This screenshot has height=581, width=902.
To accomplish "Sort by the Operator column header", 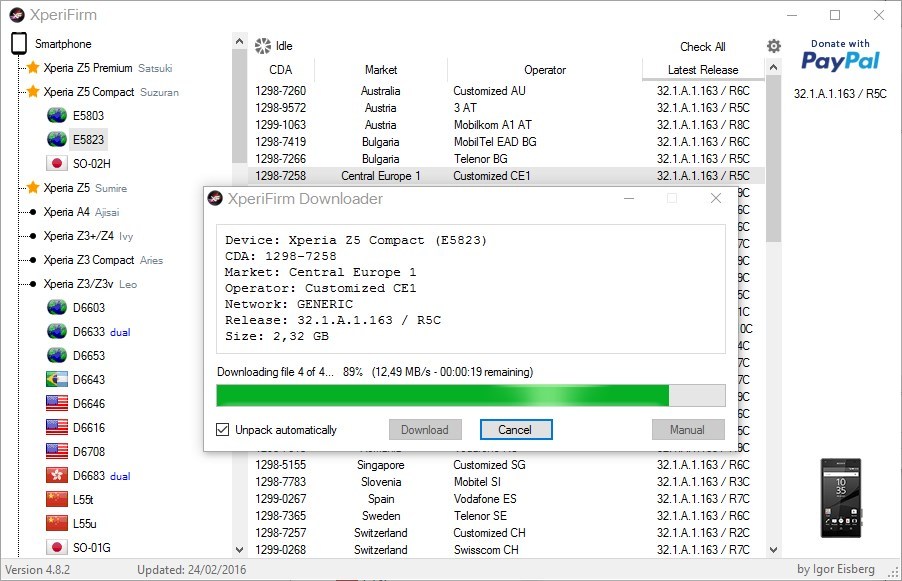I will (545, 70).
